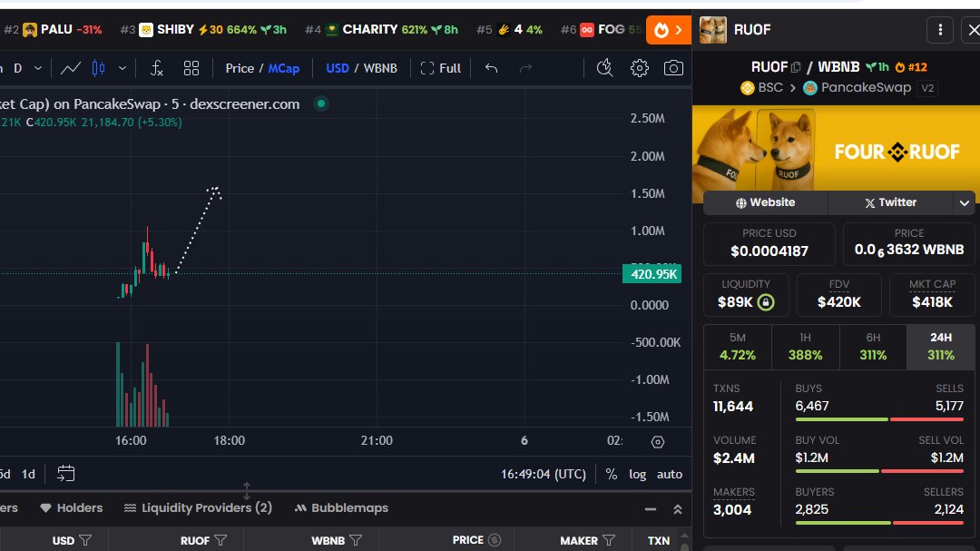980x551 pixels.
Task: Toggle auto scale on chart
Action: tap(670, 474)
